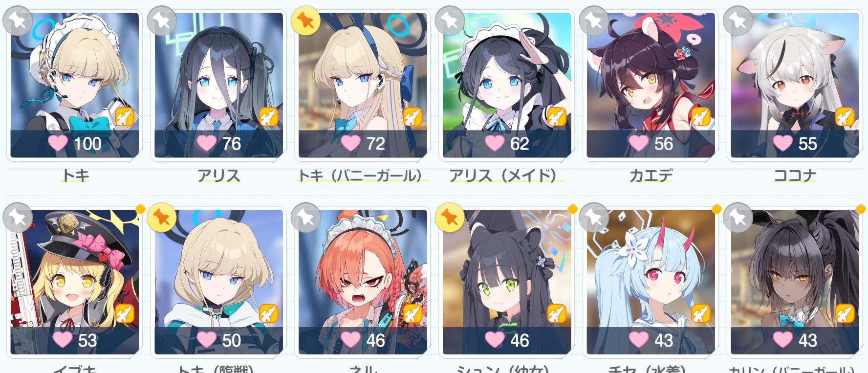Click the カエデ name label

[x=651, y=175]
